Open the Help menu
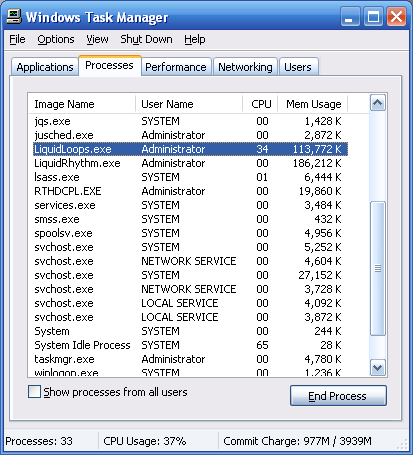The width and height of the screenshot is (413, 455). coord(195,39)
